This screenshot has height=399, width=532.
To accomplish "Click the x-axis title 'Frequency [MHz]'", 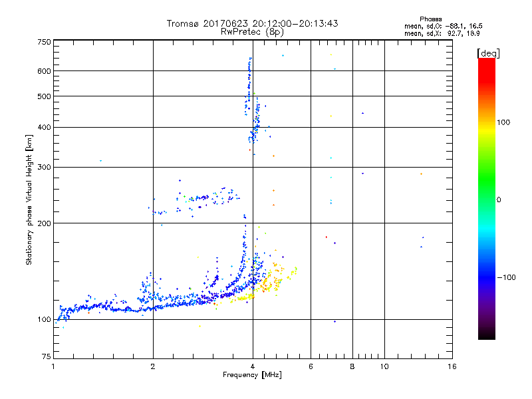I will pos(252,375).
